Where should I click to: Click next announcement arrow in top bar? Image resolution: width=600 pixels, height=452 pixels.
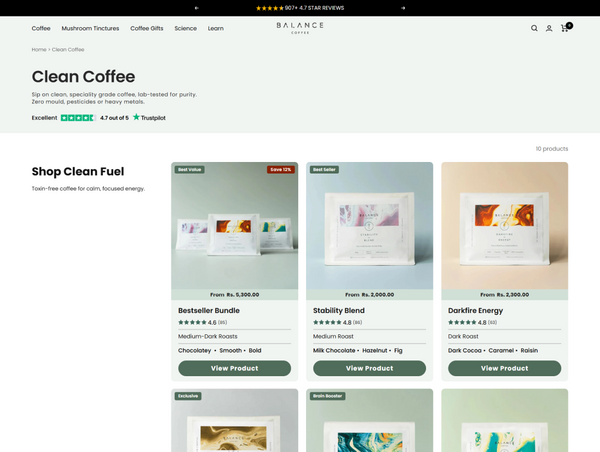403,8
